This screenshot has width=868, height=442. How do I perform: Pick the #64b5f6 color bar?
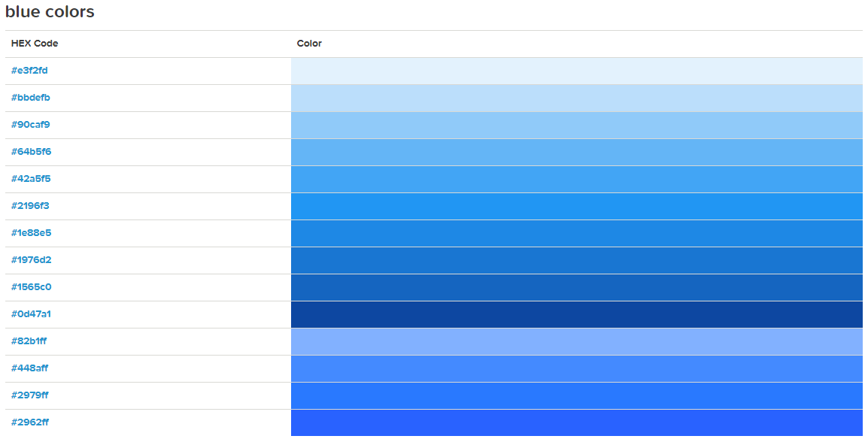coord(577,153)
